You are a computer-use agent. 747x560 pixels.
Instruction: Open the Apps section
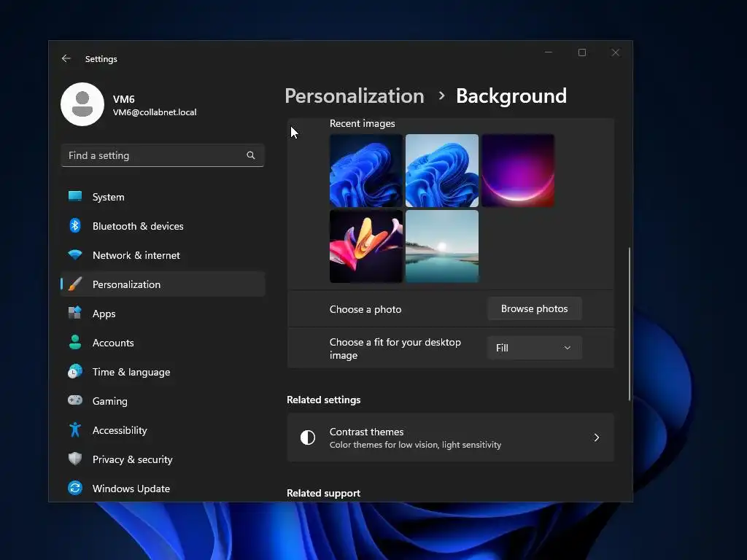[163, 314]
